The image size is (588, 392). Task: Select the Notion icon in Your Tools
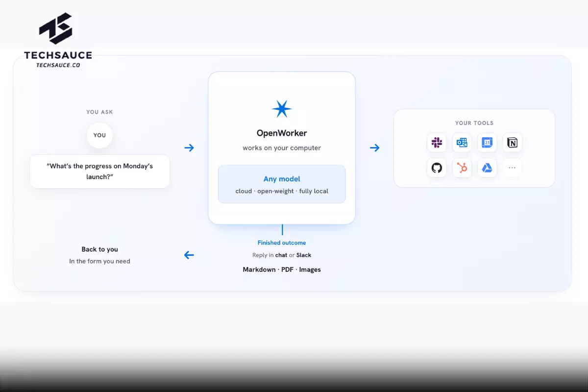(513, 143)
